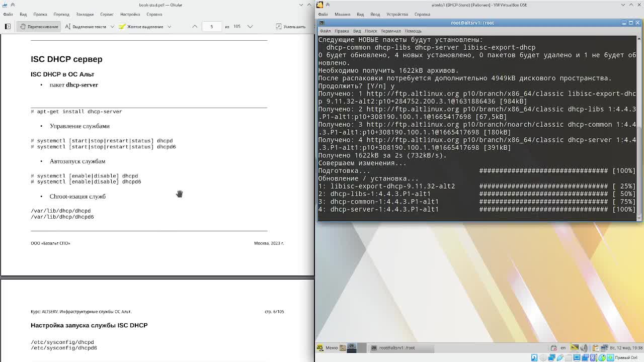Viewport: 644px width, 362px height.
Task: Select the Выделение текста tool
Action: (86, 26)
